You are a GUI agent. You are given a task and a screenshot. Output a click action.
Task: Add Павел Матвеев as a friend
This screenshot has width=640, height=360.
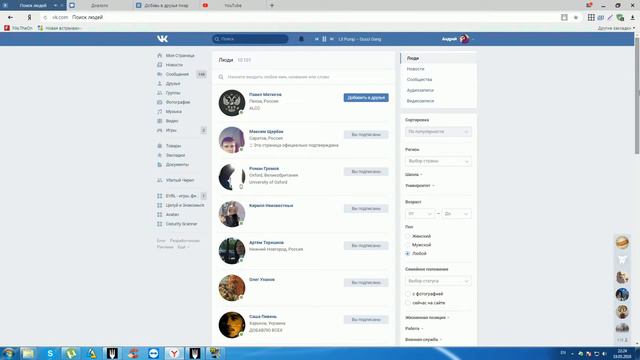[366, 98]
